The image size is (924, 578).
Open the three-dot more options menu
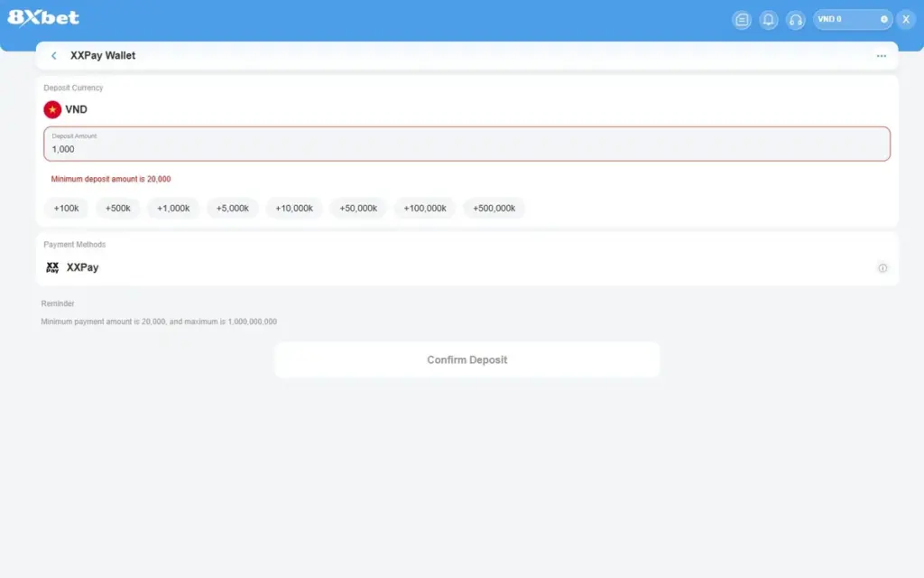pos(881,56)
